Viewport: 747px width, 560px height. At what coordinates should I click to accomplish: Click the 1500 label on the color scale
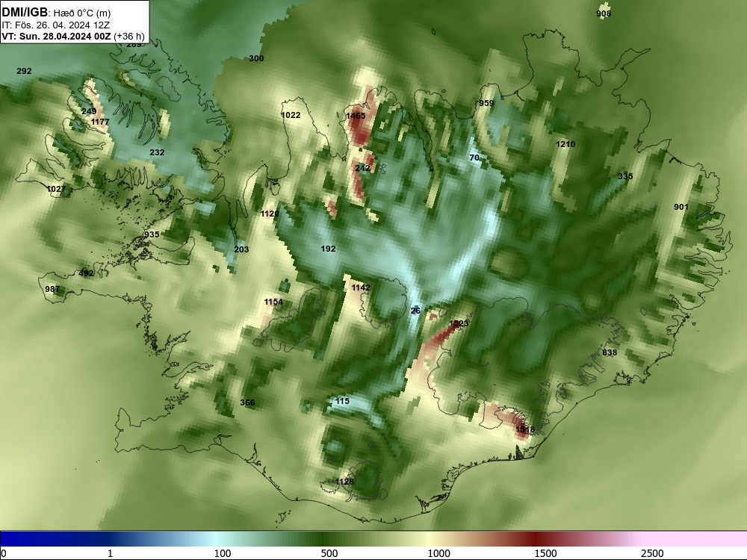pyautogui.click(x=545, y=553)
